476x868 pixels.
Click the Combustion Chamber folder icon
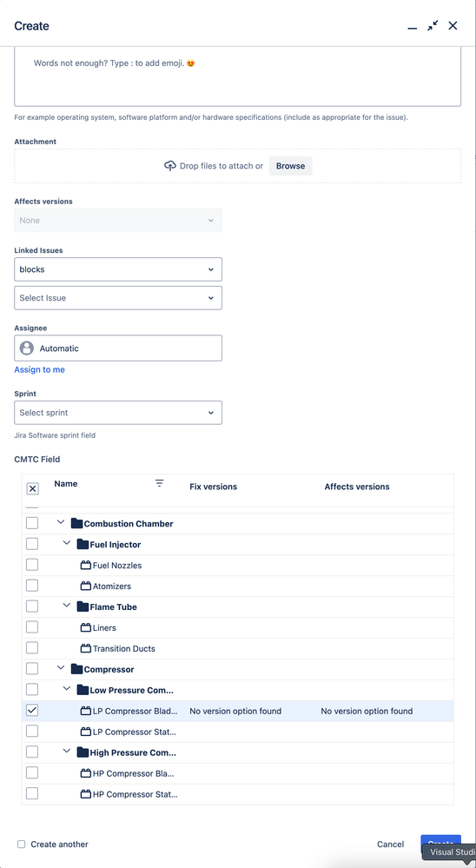pos(76,524)
